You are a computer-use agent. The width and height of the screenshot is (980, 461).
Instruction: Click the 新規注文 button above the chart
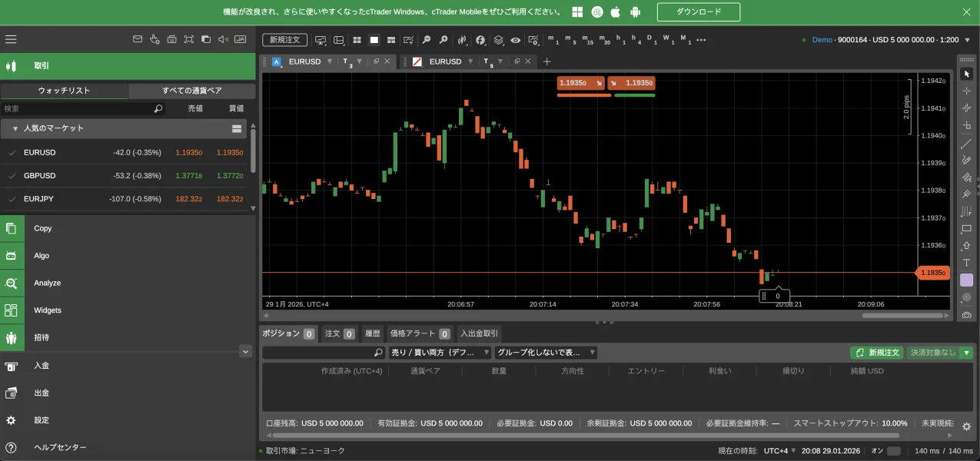[284, 40]
